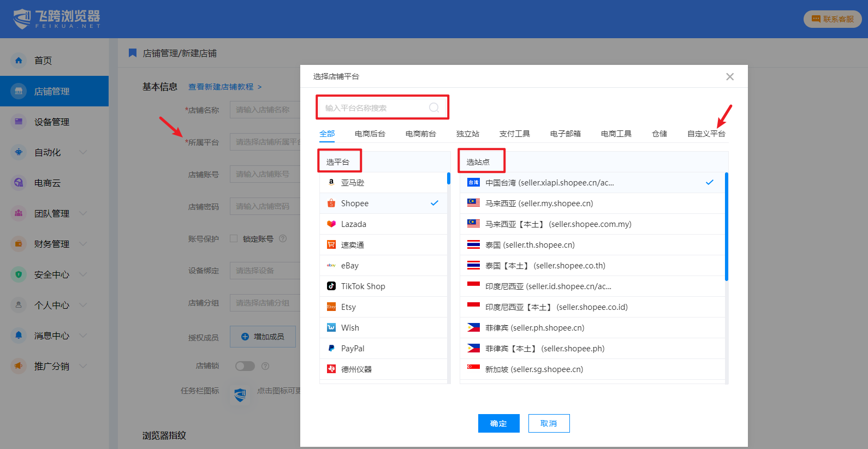This screenshot has height=449, width=868.
Task: Open the 查看新建店铺教程 tutorial link
Action: point(225,87)
